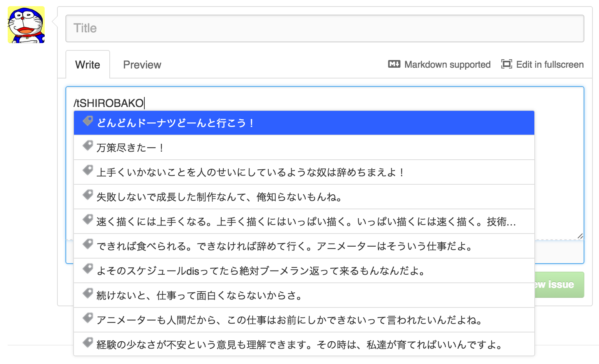
Task: Click tag icon beside どんどんドーナツ suggestion
Action: (88, 121)
